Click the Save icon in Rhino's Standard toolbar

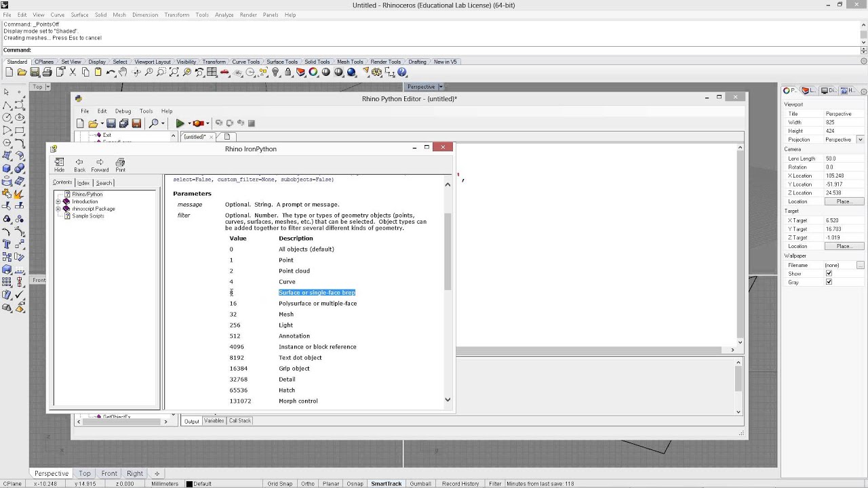pyautogui.click(x=34, y=72)
